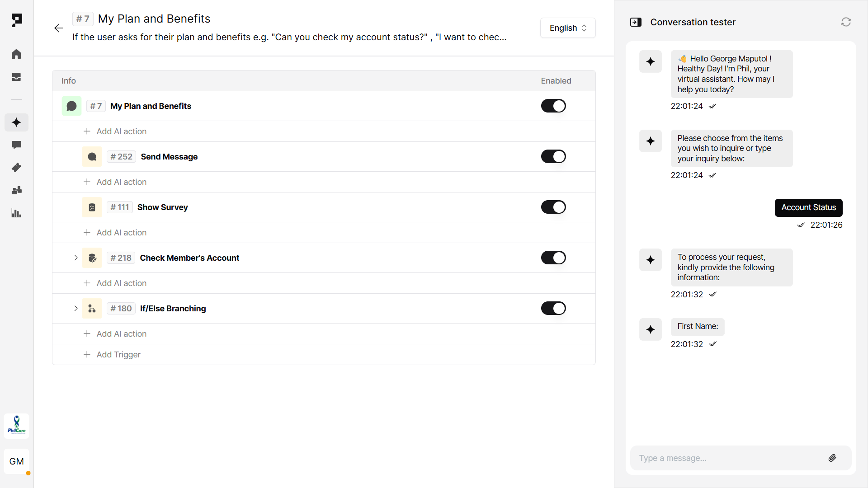Open the Inbox icon in sidebar

coord(16,77)
